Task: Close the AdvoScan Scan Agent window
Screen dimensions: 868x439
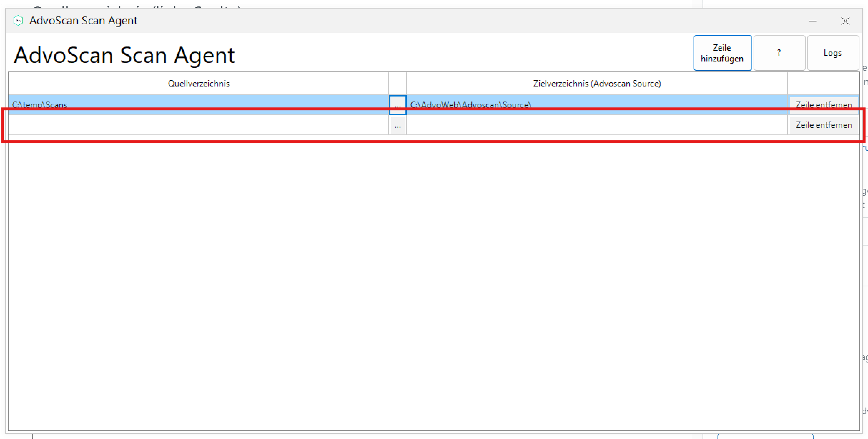Action: click(x=845, y=21)
